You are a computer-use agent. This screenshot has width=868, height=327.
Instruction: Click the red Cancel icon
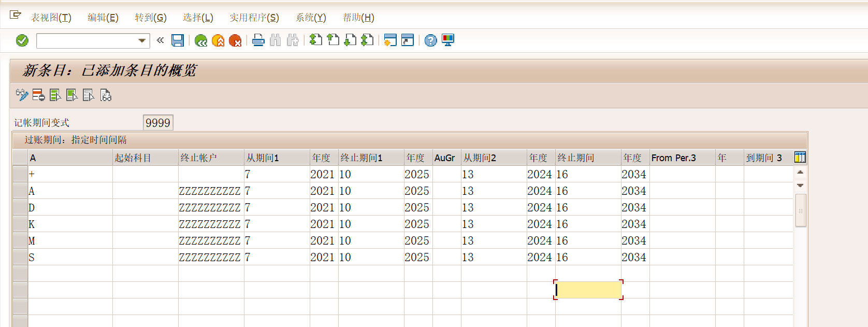tap(235, 40)
